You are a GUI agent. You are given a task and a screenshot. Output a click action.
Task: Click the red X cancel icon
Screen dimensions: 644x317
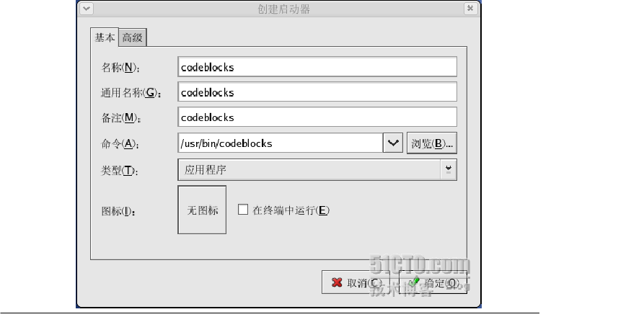click(x=337, y=282)
